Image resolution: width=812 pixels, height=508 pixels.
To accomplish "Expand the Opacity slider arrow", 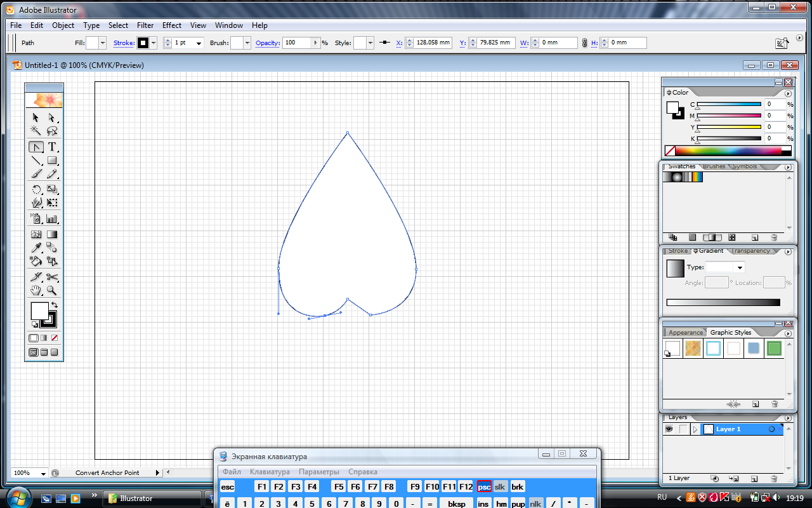I will (x=315, y=43).
